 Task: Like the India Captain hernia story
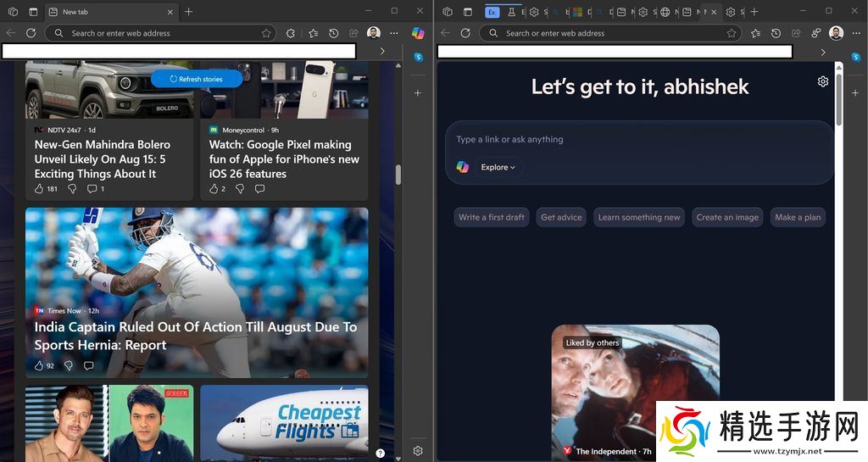[39, 365]
